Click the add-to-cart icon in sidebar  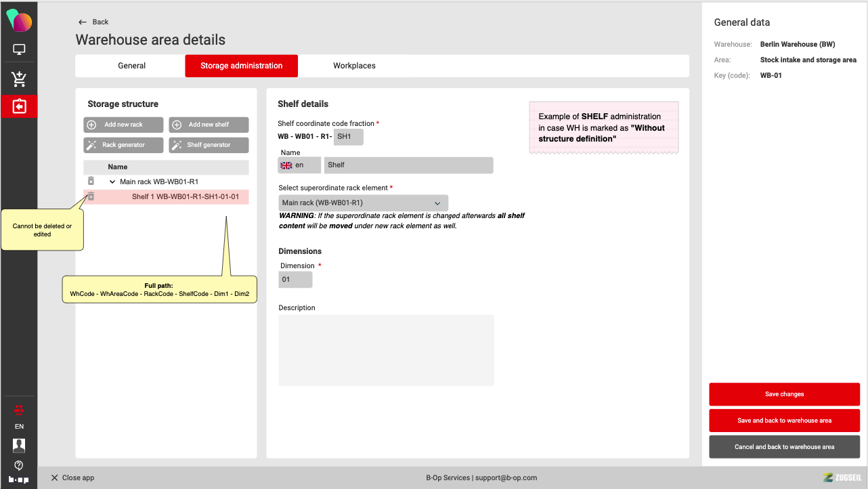coord(19,79)
